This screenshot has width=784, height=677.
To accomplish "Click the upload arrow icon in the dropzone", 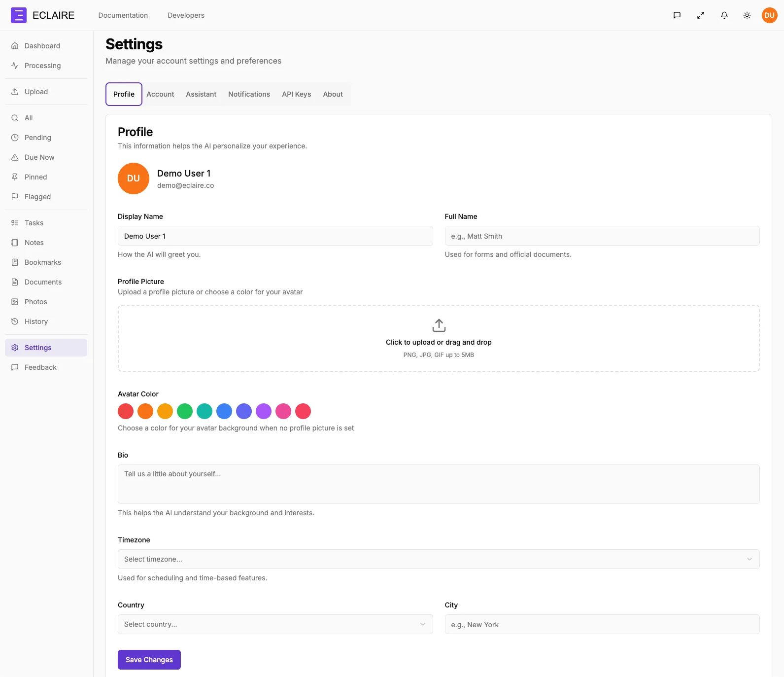I will tap(439, 325).
